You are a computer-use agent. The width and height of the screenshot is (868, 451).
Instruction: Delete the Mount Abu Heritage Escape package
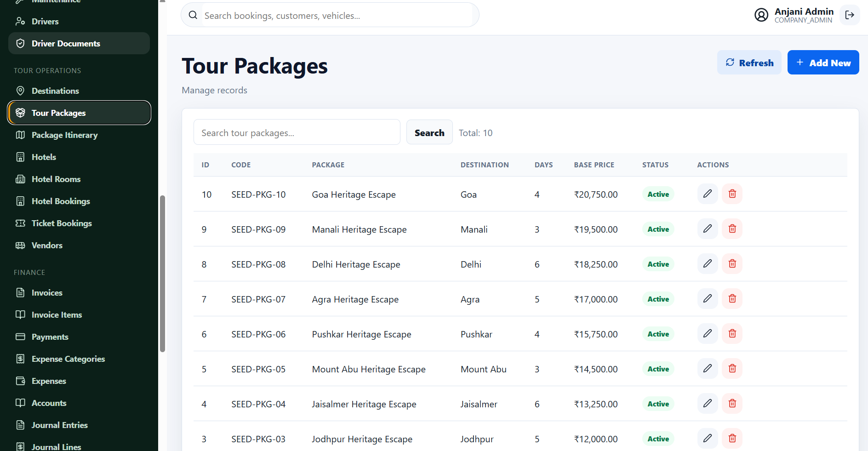tap(732, 368)
